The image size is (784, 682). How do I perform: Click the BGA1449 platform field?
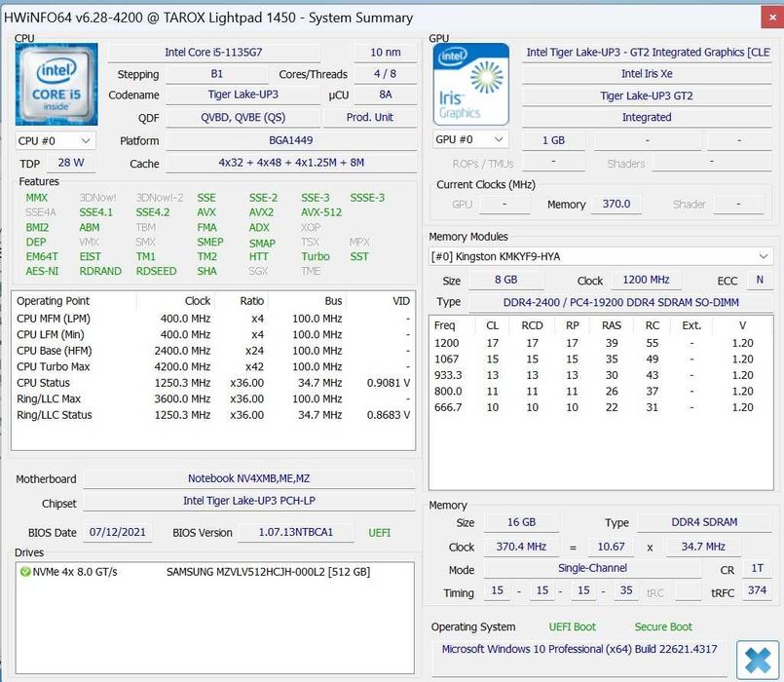pos(291,140)
